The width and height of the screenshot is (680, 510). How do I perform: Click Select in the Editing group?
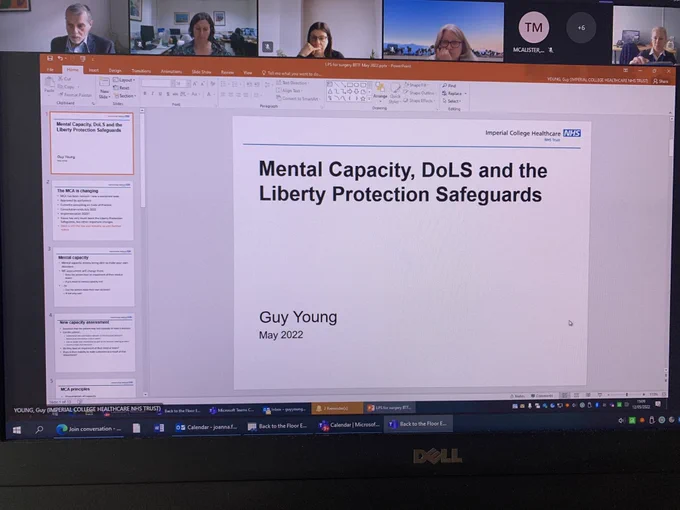click(451, 101)
